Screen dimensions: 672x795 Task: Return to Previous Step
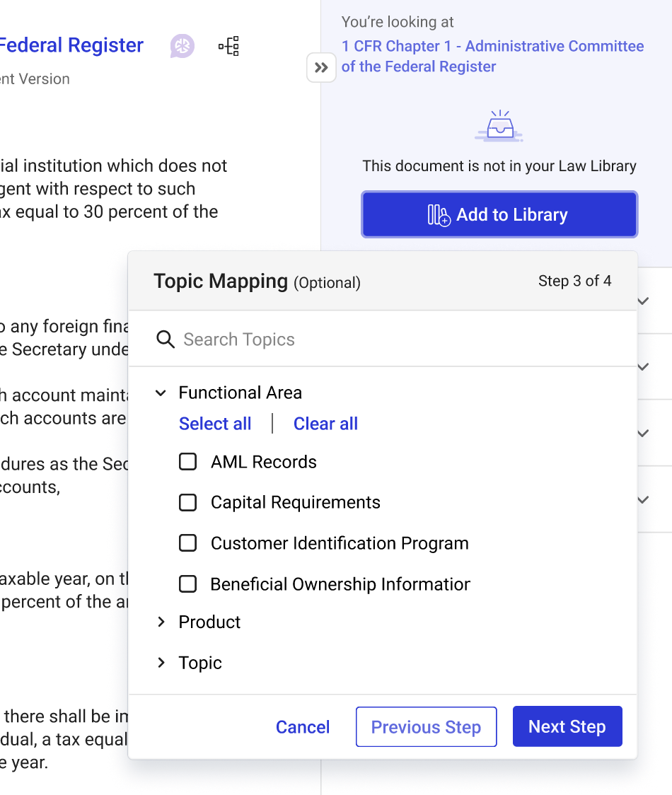coord(426,726)
